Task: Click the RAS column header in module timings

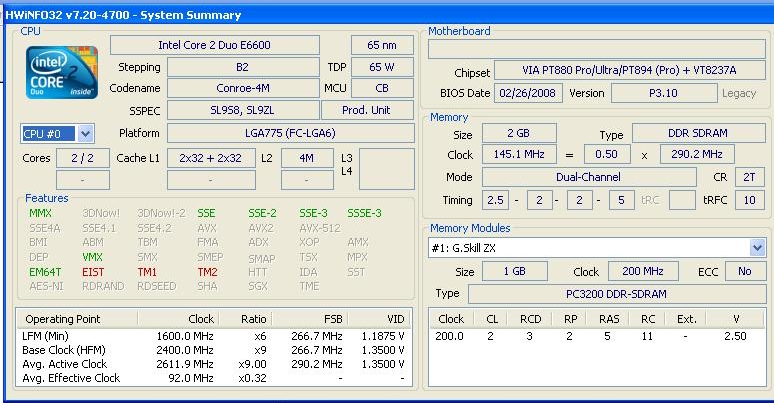Action: click(609, 319)
